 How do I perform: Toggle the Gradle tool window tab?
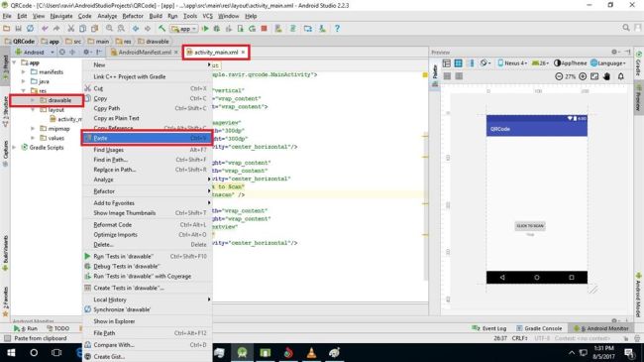click(x=639, y=63)
